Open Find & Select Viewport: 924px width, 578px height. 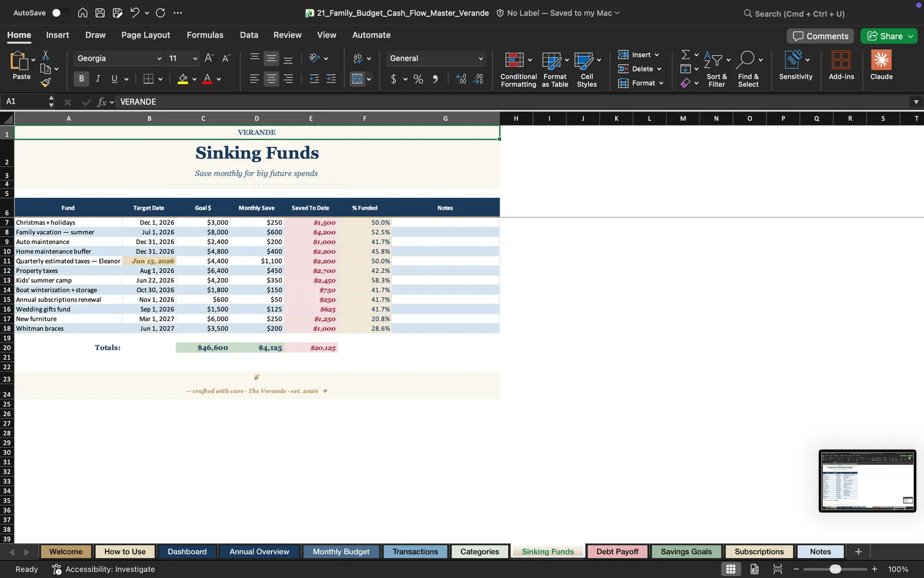[748, 69]
